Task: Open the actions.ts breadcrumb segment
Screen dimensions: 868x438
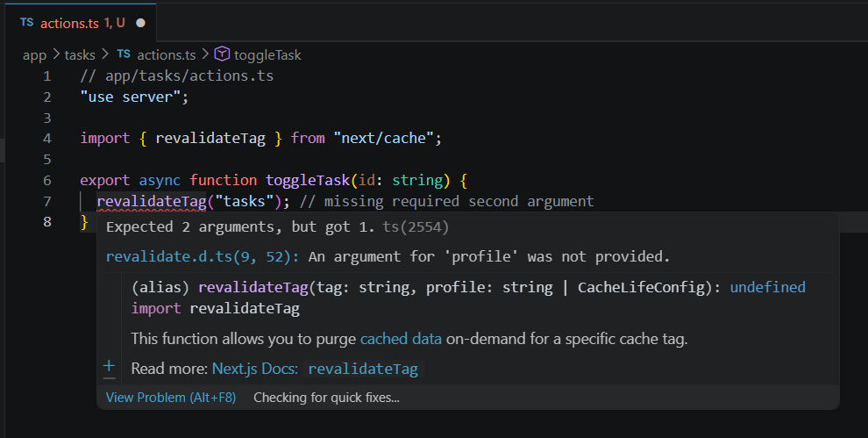Action: tap(166, 55)
